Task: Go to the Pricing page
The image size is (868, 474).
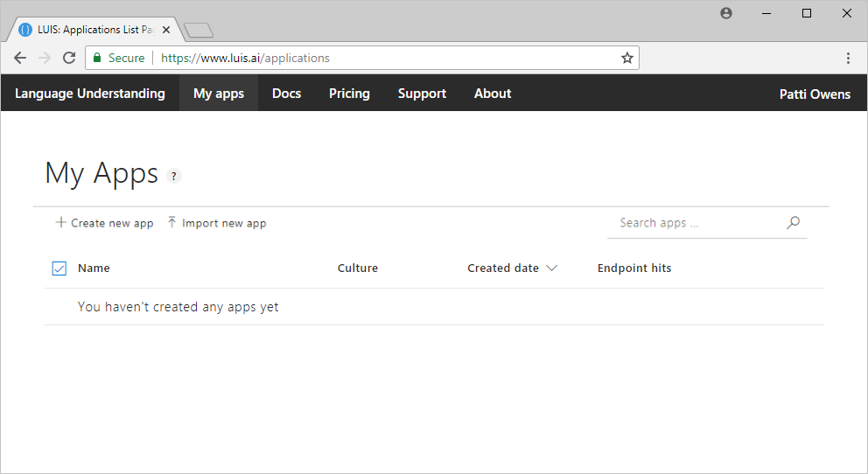Action: tap(349, 94)
